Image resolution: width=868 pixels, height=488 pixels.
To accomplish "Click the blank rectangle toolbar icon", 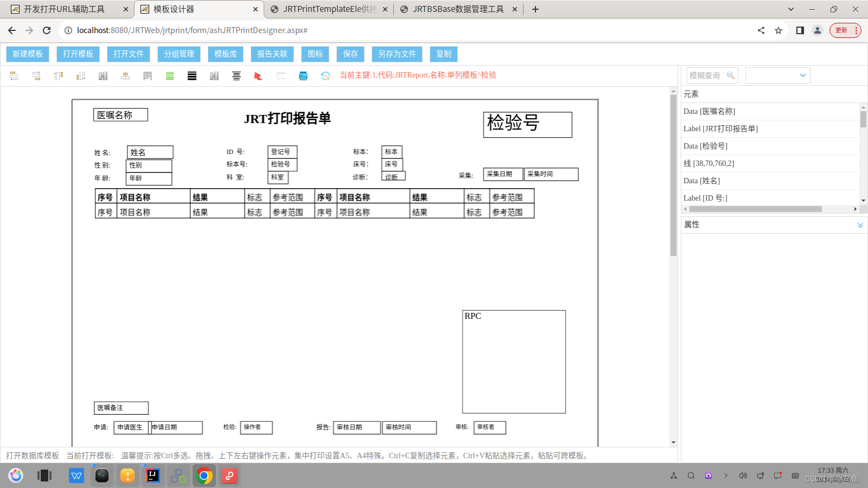I will pos(281,76).
